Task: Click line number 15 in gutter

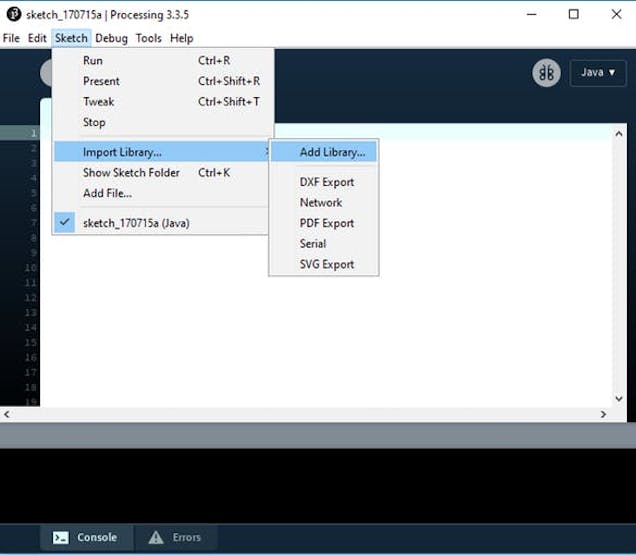Action: (30, 342)
